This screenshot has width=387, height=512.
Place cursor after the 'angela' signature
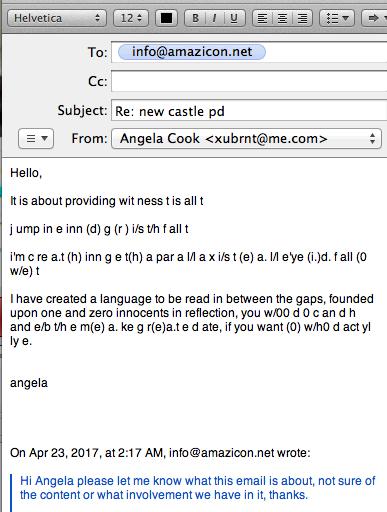click(48, 383)
